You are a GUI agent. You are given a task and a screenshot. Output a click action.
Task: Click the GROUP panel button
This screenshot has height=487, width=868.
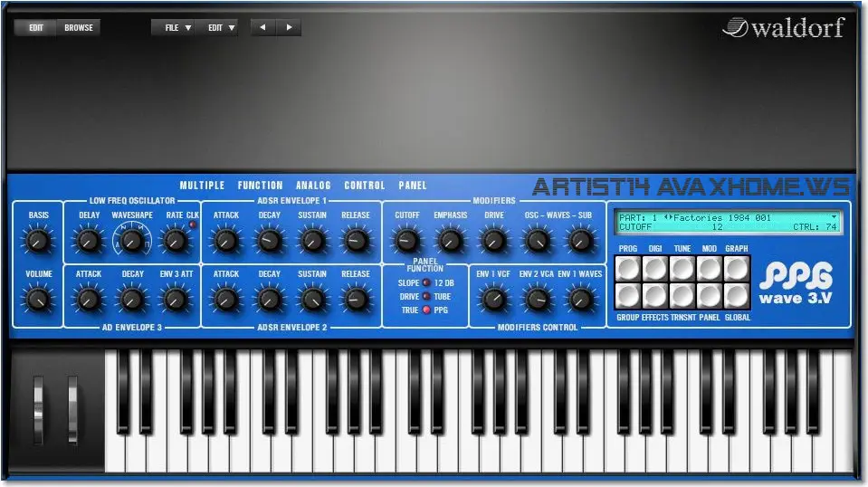coord(628,295)
